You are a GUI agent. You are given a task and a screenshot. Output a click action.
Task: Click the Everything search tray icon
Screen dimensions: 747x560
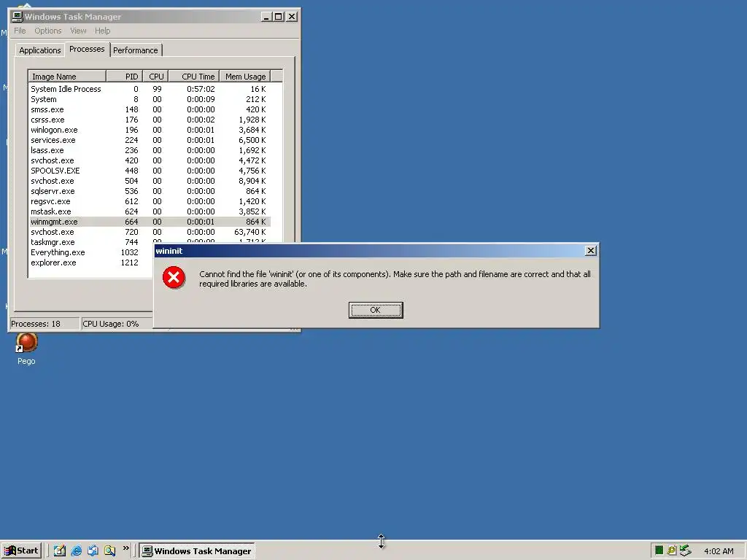(671, 551)
